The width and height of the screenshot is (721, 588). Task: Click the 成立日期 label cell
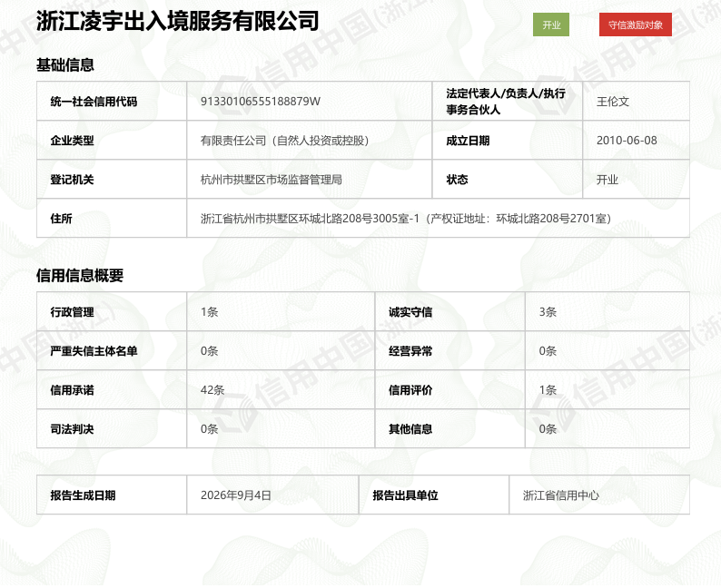[508, 140]
